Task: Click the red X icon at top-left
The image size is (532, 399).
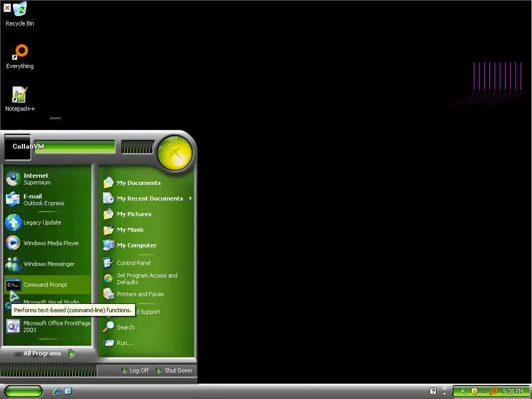Action: (x=7, y=7)
